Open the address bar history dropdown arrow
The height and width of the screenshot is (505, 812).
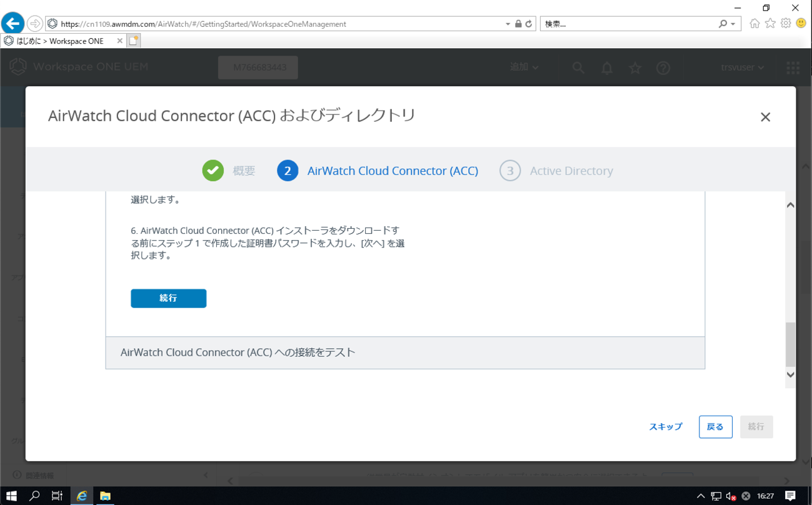508,24
